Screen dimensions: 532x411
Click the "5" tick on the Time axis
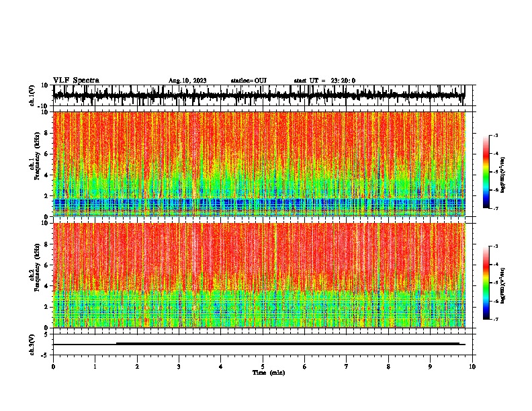click(263, 367)
